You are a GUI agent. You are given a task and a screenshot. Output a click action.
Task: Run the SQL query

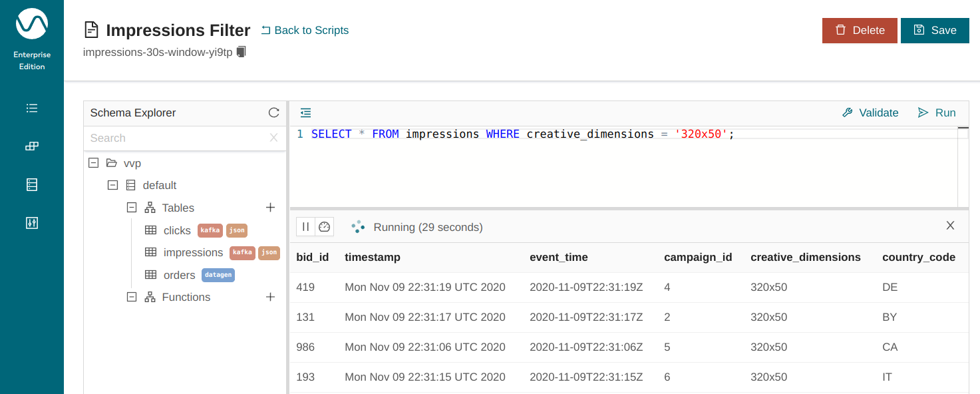coord(937,113)
